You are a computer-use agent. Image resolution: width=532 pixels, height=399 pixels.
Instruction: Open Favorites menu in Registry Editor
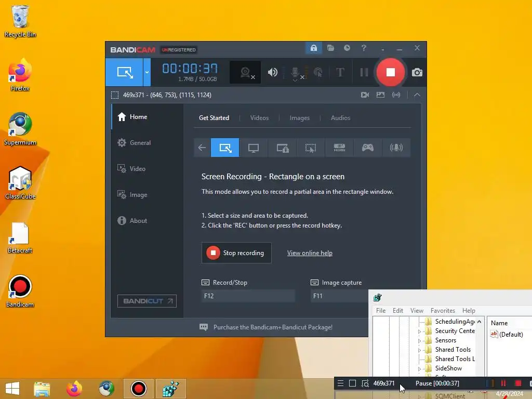coord(443,311)
